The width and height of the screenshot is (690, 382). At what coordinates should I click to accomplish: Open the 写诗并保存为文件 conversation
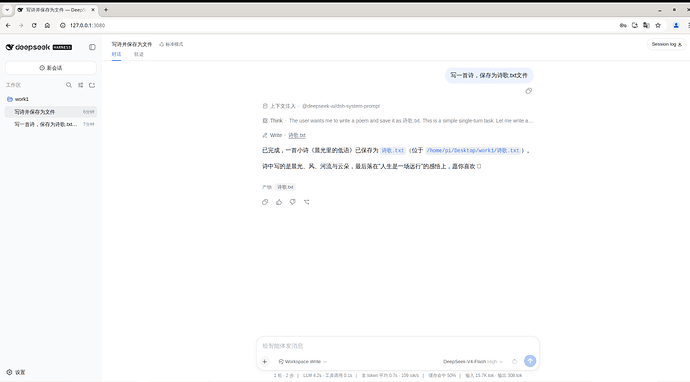[51, 112]
